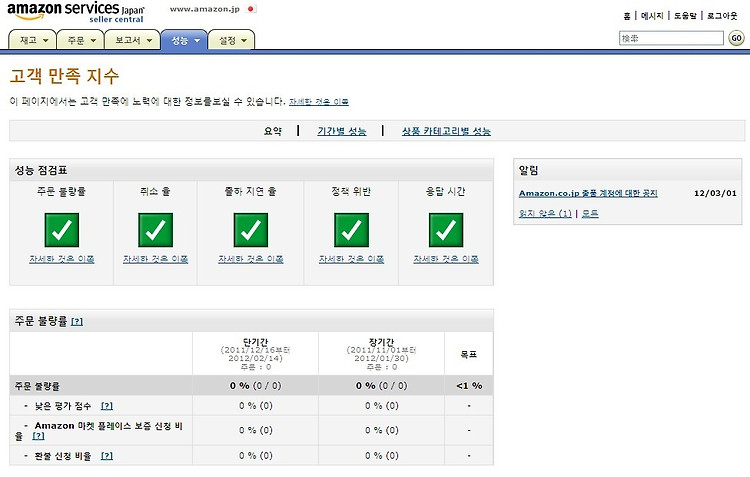The width and height of the screenshot is (750, 477).
Task: Click the 로그아웃 link
Action: click(x=722, y=16)
